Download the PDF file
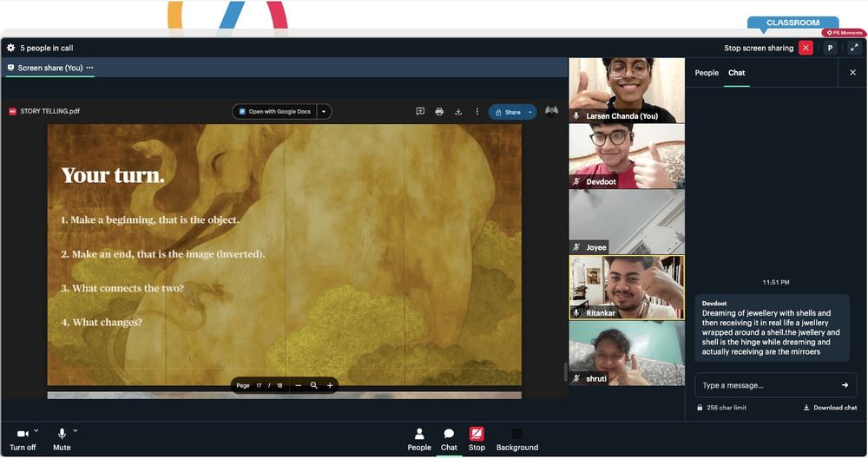 tap(457, 112)
